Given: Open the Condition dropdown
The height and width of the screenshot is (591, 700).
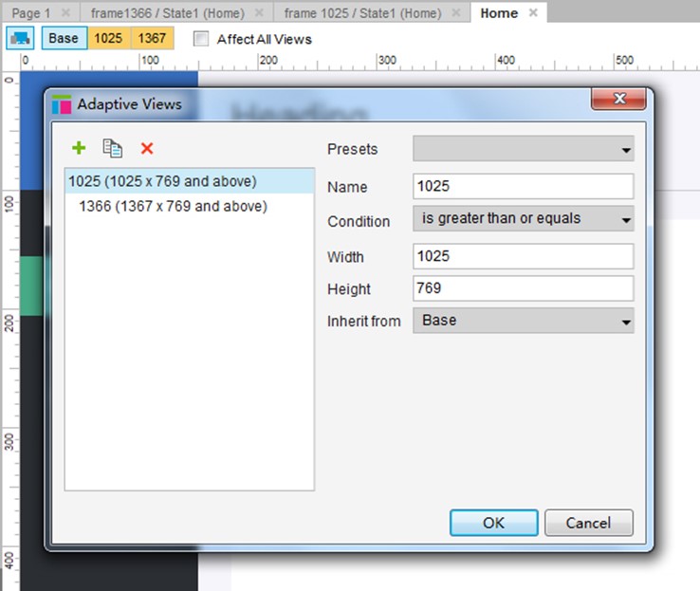Looking at the screenshot, I should 524,218.
